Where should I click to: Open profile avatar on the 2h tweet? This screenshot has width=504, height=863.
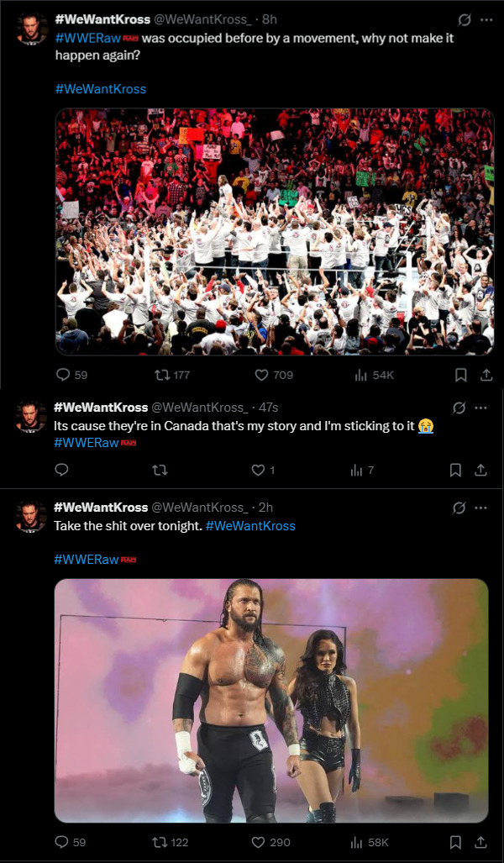click(31, 516)
